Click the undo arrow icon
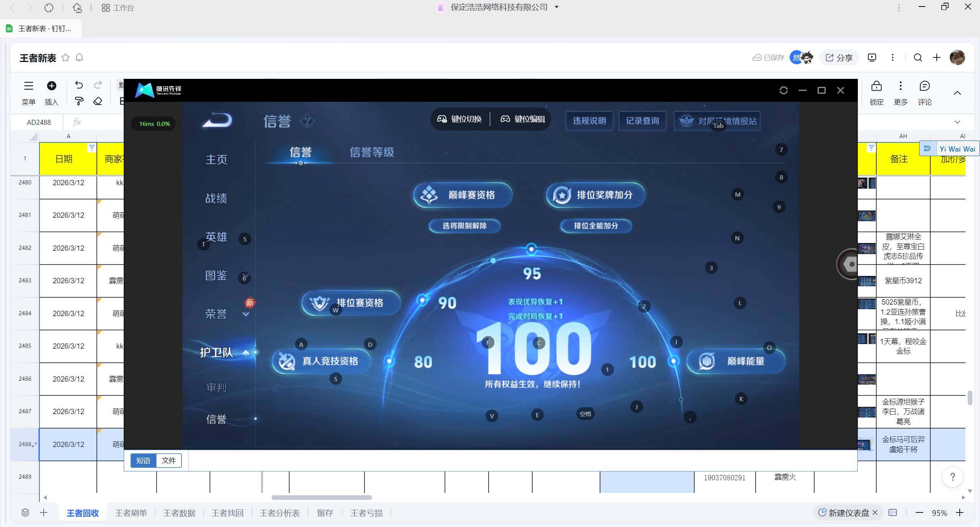Viewport: 980px width, 527px height. 79,85
